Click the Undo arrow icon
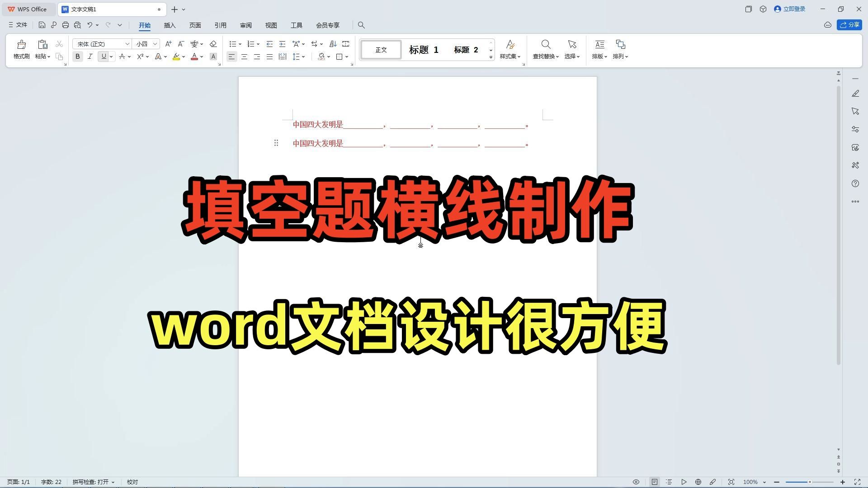This screenshot has width=868, height=488. (90, 25)
